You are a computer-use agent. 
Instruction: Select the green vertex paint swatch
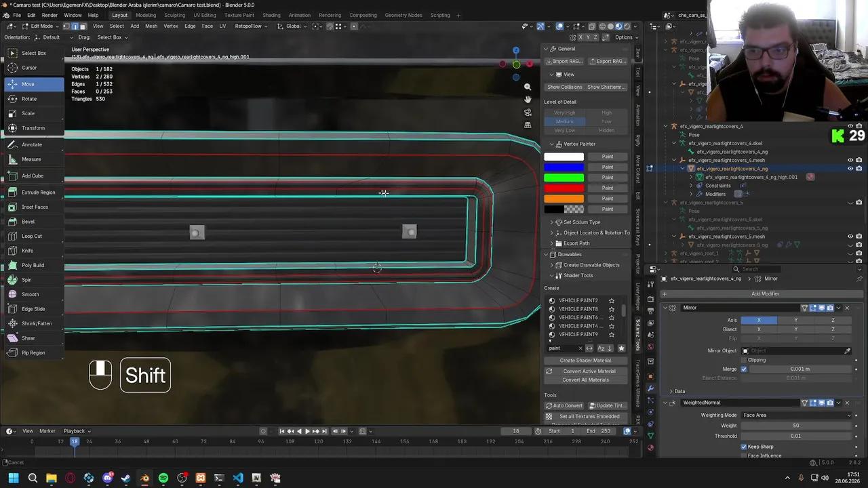tap(564, 178)
